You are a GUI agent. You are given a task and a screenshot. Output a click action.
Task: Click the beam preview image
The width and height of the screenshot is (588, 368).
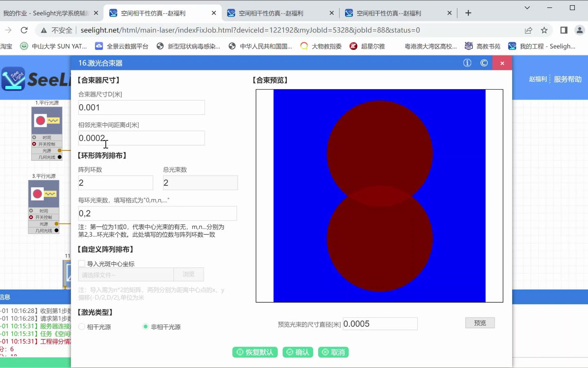(379, 196)
